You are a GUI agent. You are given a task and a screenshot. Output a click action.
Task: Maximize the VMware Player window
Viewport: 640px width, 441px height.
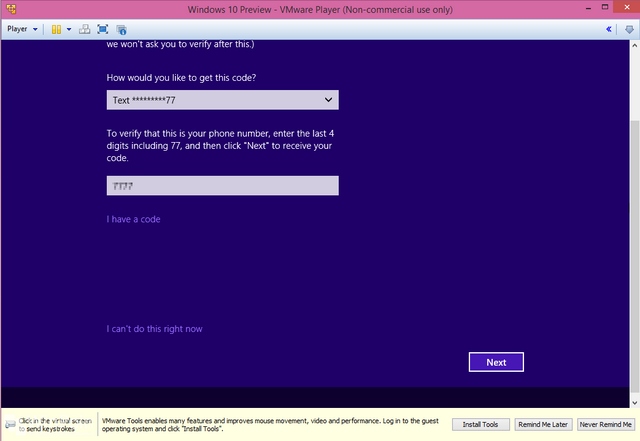[x=605, y=7]
